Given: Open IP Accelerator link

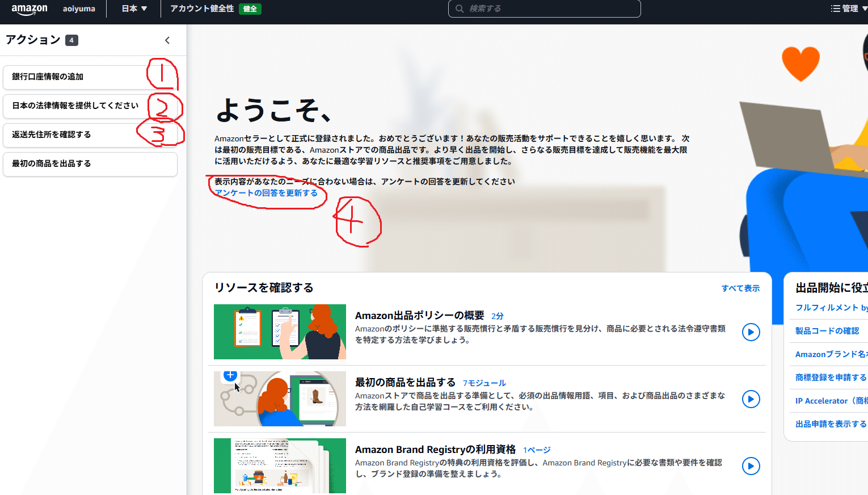Looking at the screenshot, I should coord(831,401).
